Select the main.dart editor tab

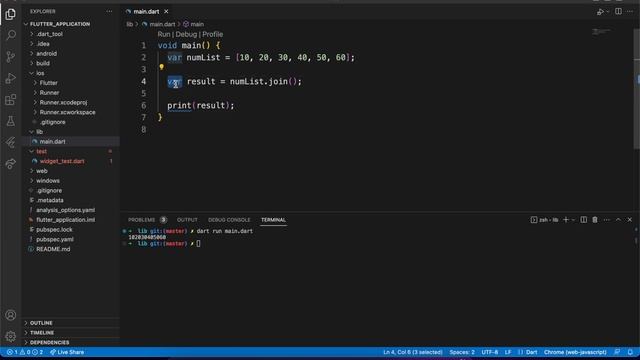146,11
